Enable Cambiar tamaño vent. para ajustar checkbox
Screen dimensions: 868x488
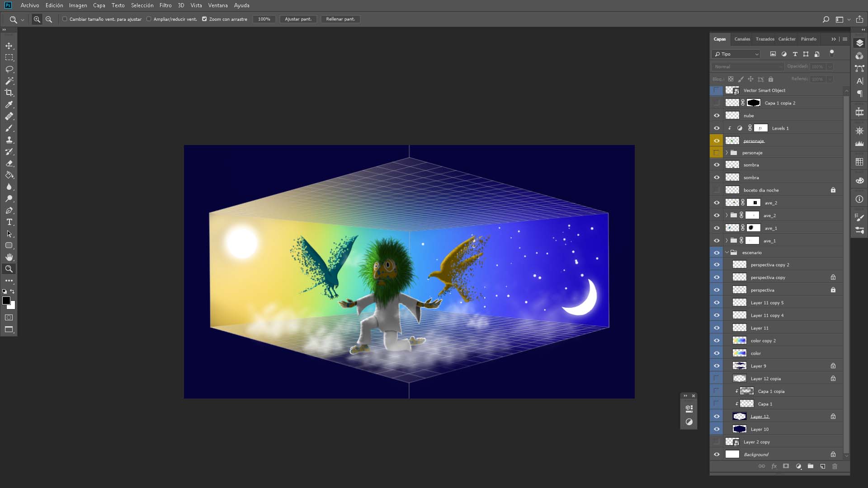tap(65, 19)
